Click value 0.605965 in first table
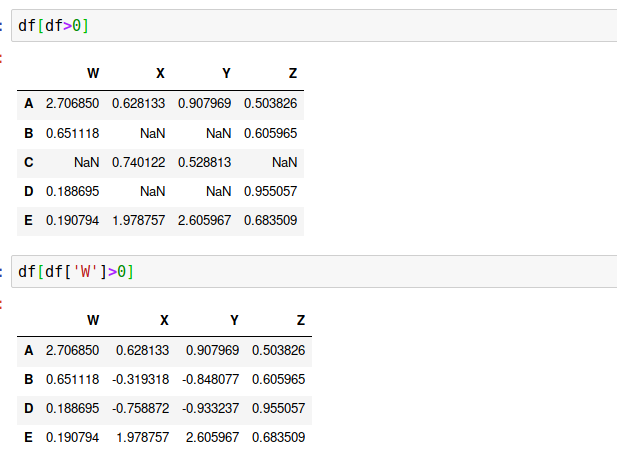The image size is (617, 467). pos(271,133)
